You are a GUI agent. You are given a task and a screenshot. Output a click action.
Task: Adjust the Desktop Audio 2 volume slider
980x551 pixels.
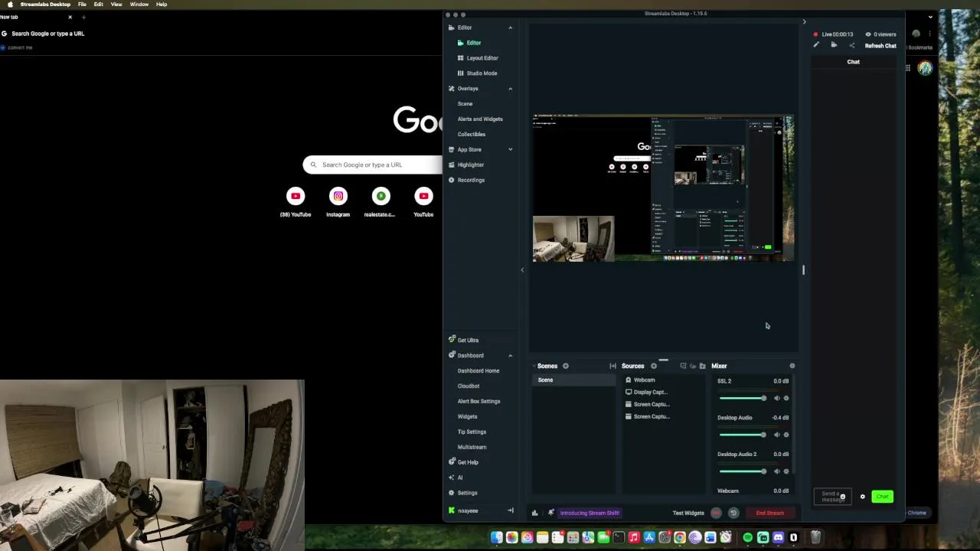click(x=742, y=471)
